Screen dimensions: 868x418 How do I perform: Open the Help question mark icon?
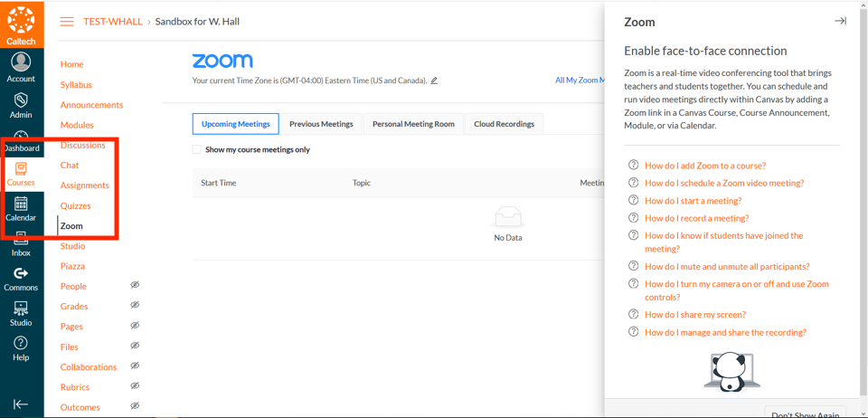point(21,344)
